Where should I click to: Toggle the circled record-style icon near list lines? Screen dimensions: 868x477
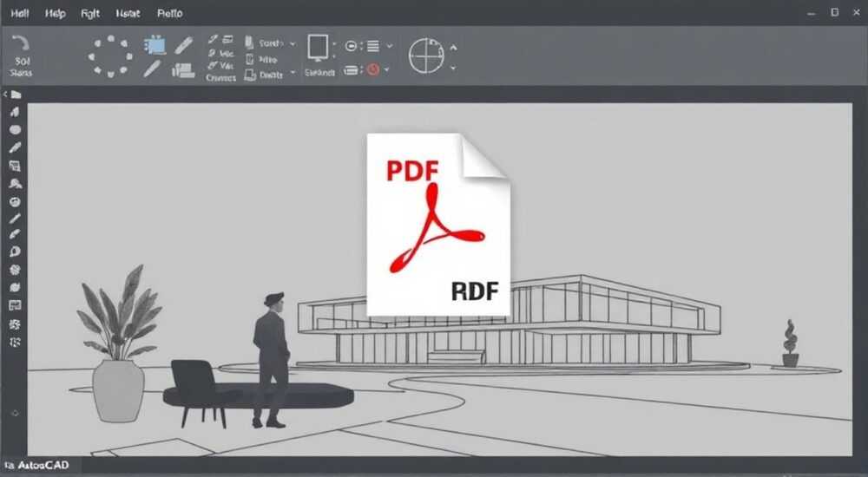click(x=351, y=46)
